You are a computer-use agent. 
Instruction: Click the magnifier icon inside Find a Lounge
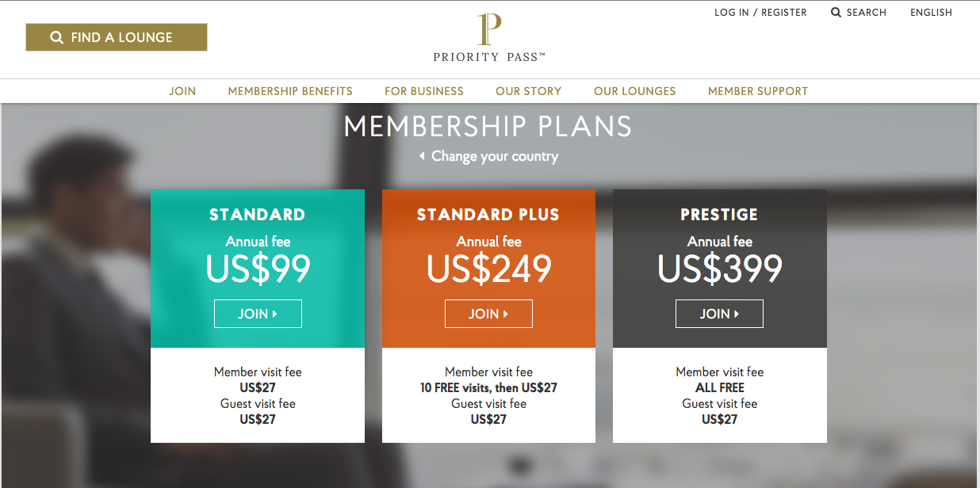56,36
